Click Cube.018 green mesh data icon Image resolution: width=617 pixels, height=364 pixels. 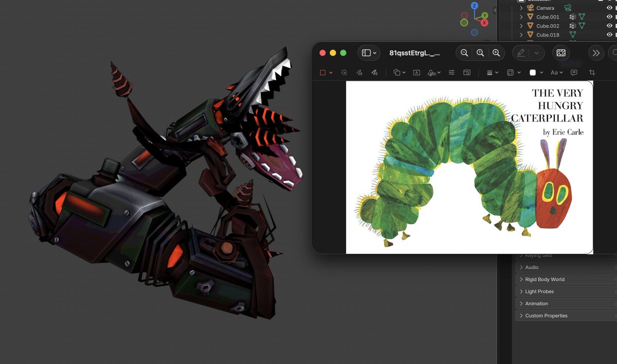coord(573,35)
